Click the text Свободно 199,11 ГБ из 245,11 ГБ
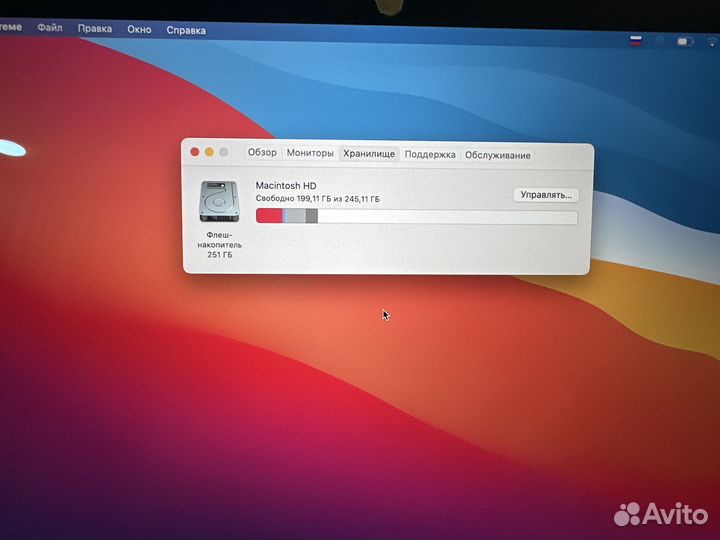This screenshot has width=720, height=540. pos(317,199)
